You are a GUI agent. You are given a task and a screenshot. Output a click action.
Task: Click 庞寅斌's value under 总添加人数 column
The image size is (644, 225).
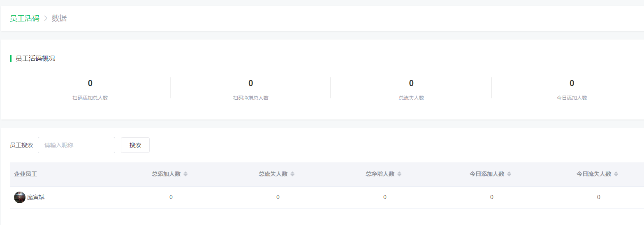(171, 197)
